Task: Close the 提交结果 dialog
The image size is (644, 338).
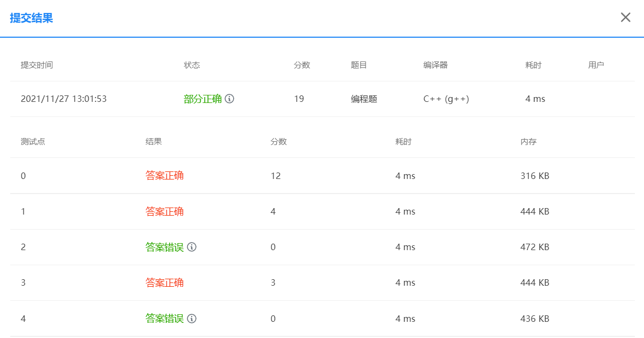Action: pyautogui.click(x=625, y=18)
